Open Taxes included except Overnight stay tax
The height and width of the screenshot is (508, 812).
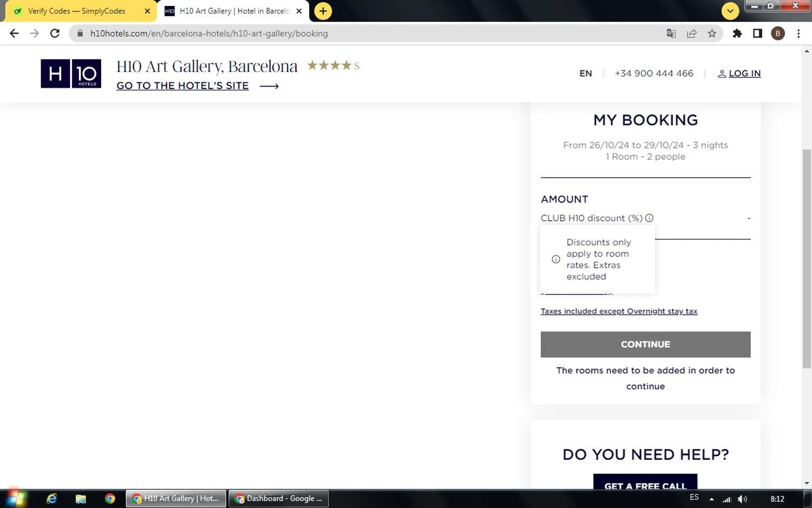[619, 311]
